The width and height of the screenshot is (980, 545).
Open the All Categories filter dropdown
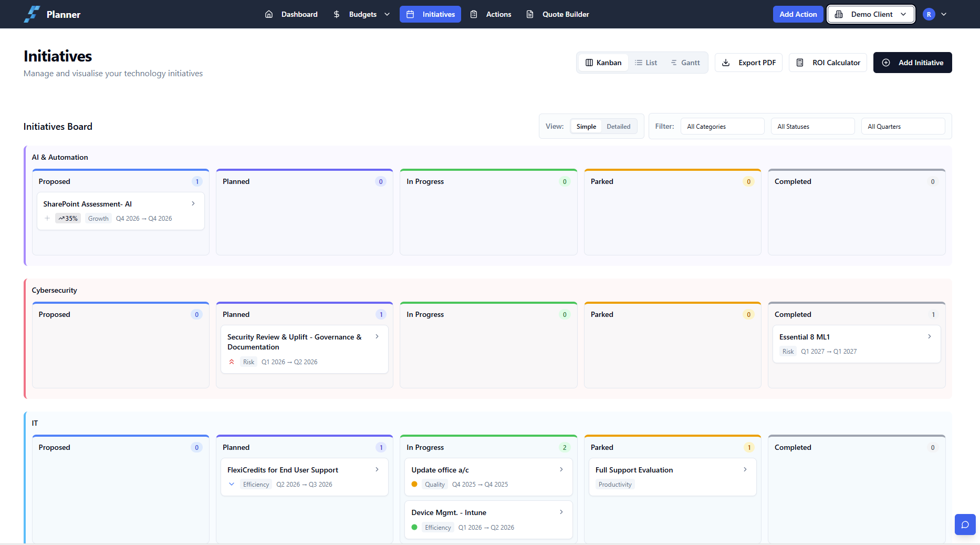click(722, 126)
